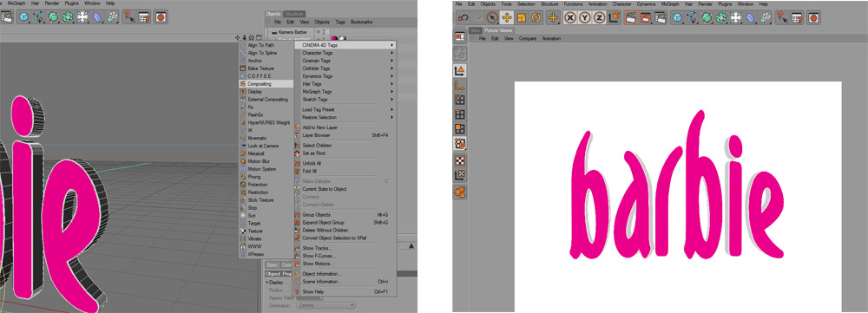Viewport: 868px width, 313px height.
Task: Click the orange plus last-tool icon
Action: 553,17
